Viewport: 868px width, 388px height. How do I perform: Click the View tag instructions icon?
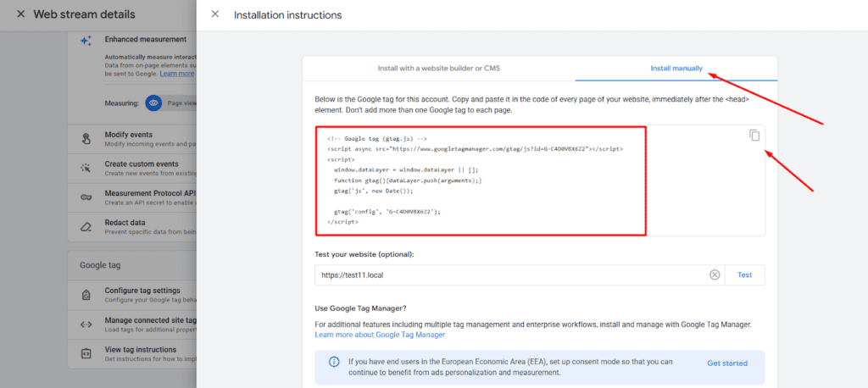point(86,353)
